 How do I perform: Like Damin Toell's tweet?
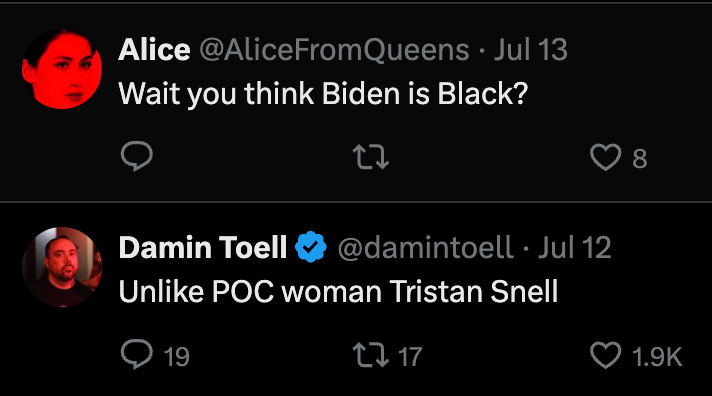(605, 355)
